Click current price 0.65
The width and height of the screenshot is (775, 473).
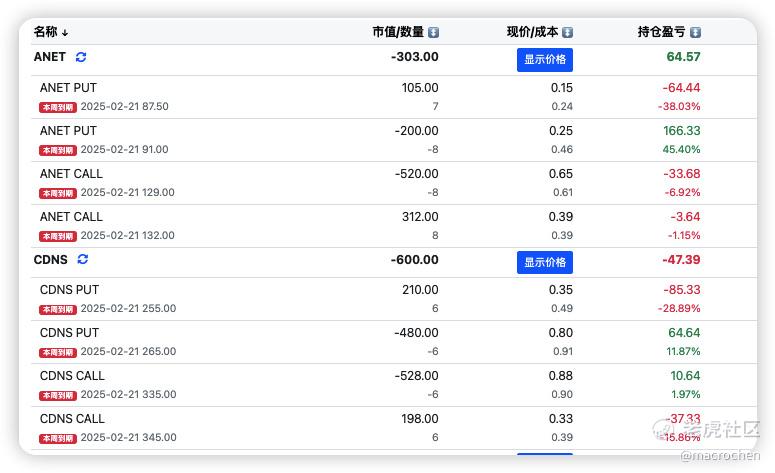coord(560,173)
